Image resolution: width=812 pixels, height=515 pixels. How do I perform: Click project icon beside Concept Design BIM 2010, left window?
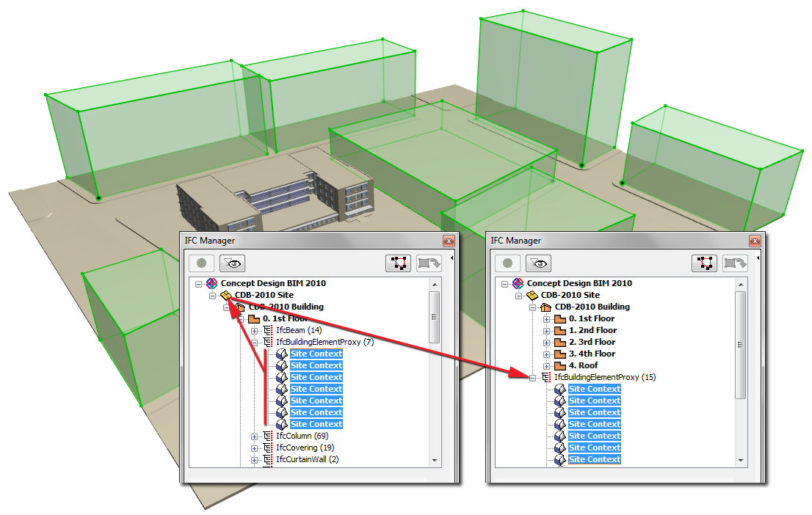(x=211, y=283)
